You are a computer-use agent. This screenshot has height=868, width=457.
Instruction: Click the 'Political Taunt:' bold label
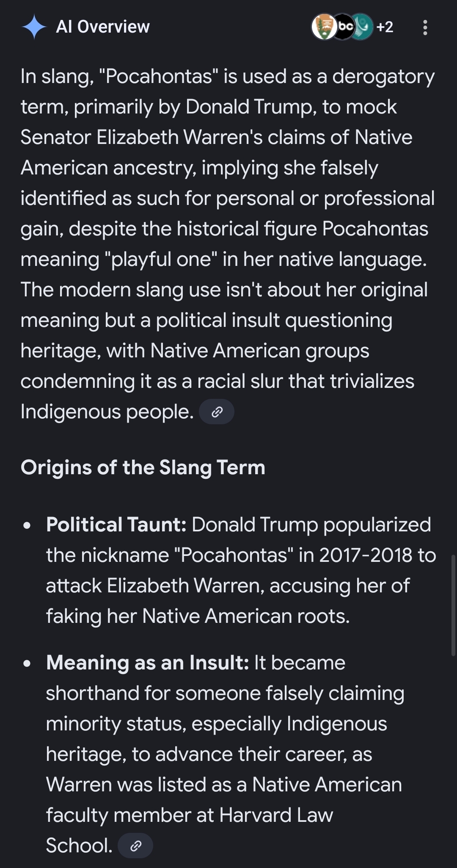click(116, 525)
